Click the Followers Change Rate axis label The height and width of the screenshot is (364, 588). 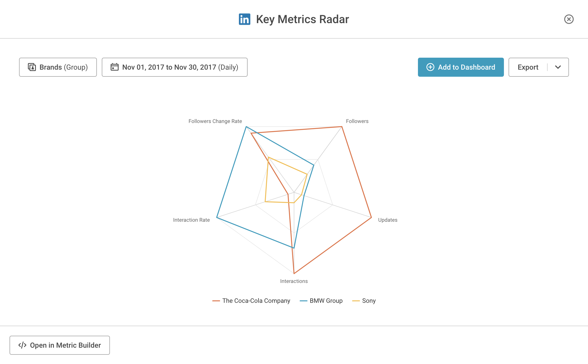point(215,121)
